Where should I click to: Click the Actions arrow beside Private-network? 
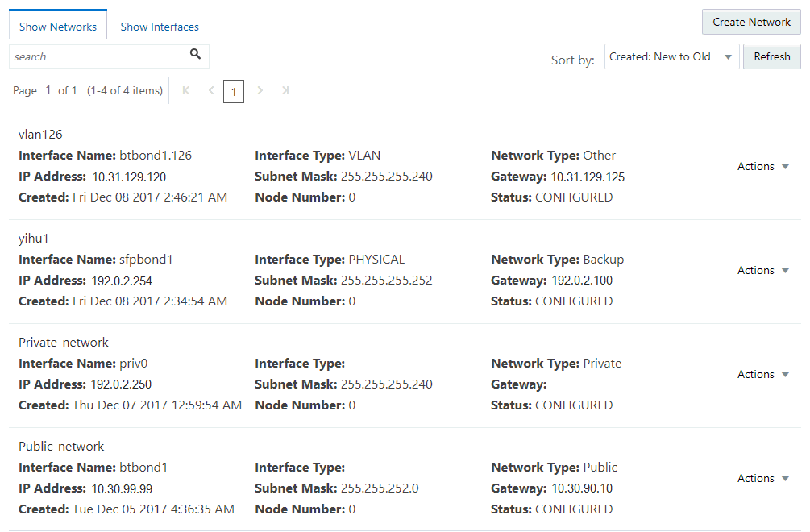coord(785,375)
